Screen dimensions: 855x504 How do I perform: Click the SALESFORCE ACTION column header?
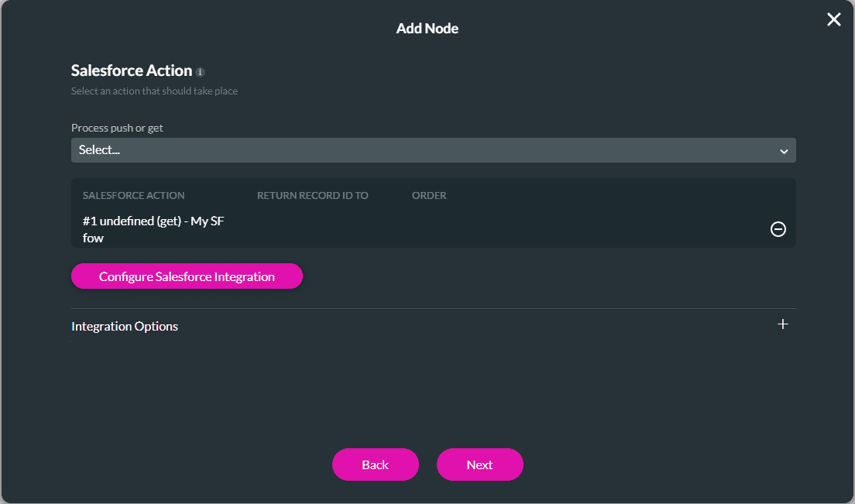[x=133, y=195]
